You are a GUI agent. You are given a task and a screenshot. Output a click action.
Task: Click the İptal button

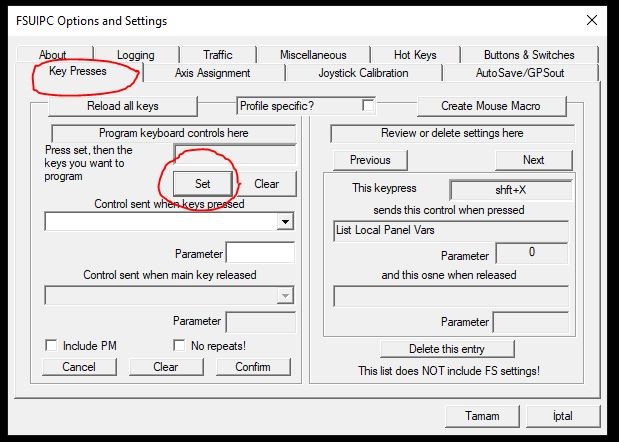tap(563, 416)
